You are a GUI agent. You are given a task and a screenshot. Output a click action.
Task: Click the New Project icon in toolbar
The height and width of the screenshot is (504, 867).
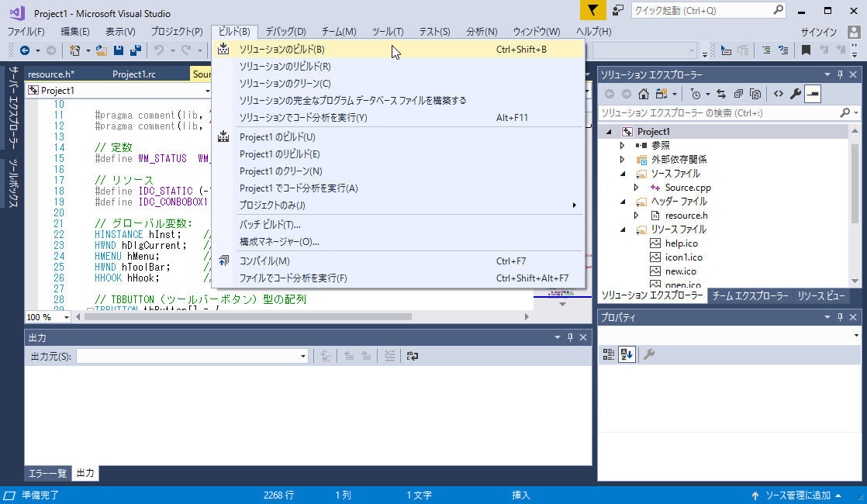pyautogui.click(x=74, y=50)
